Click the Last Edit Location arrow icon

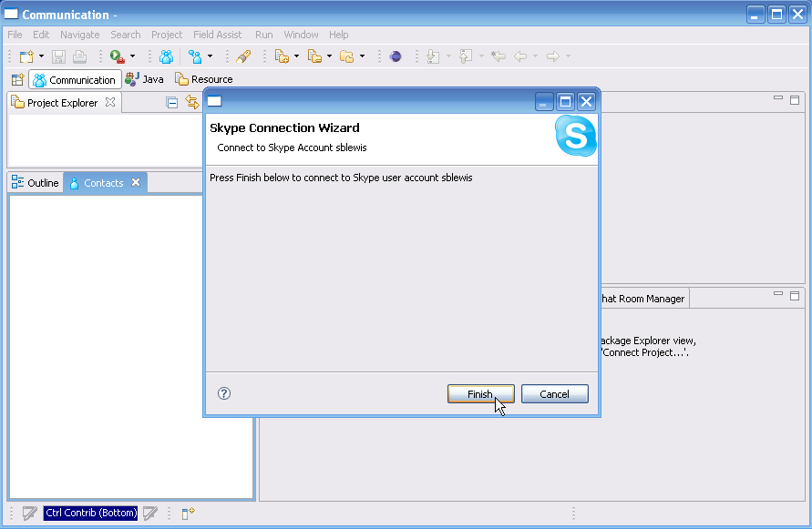(499, 56)
